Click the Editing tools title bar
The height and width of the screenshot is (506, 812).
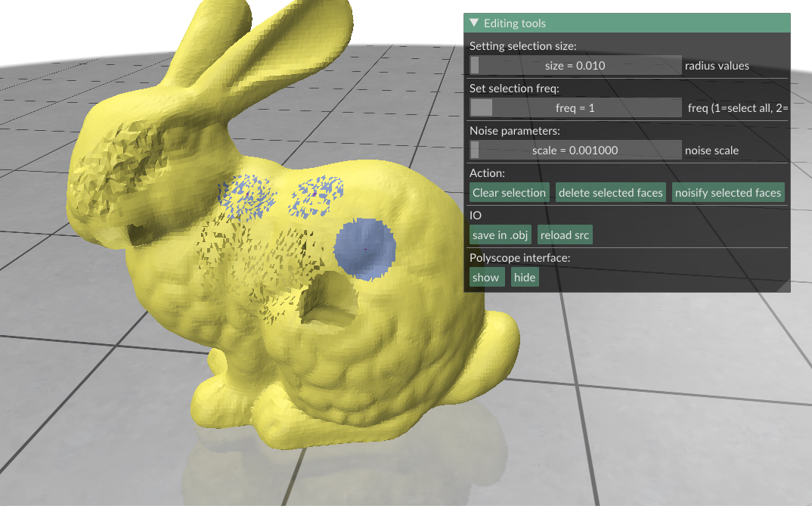pos(628,23)
